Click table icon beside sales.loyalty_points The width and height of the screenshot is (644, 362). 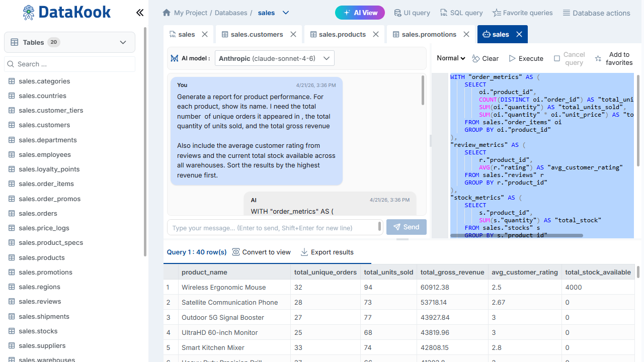[12, 169]
